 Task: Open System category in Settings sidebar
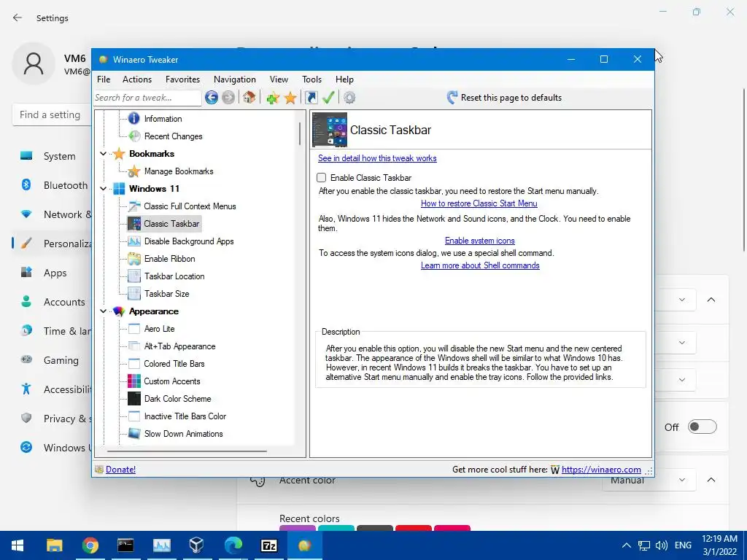click(47, 156)
